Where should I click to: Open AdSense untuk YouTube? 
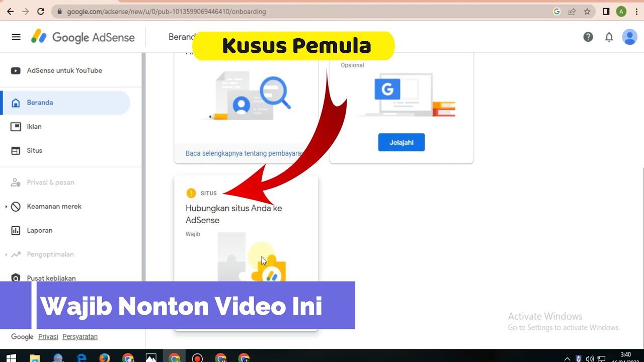pos(64,71)
